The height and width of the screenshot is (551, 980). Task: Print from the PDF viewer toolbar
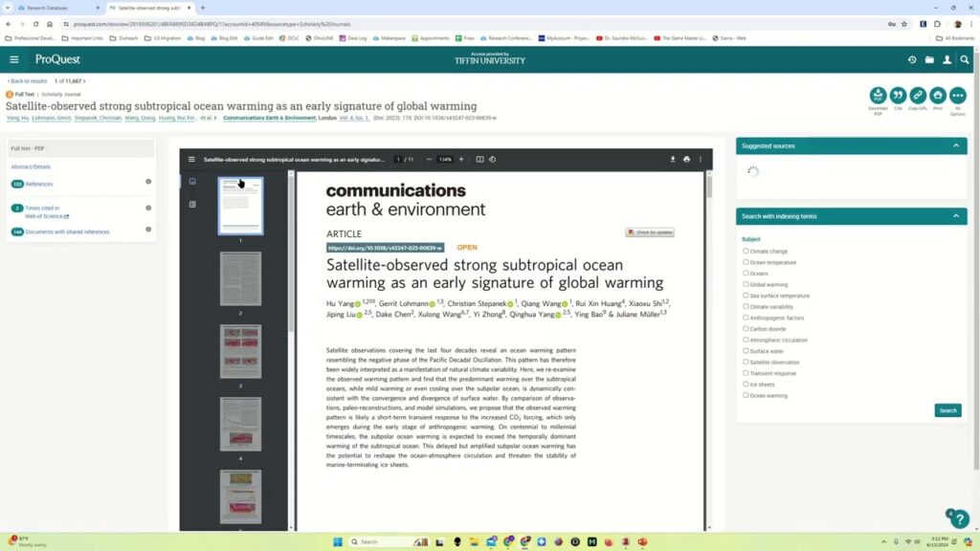(x=686, y=160)
